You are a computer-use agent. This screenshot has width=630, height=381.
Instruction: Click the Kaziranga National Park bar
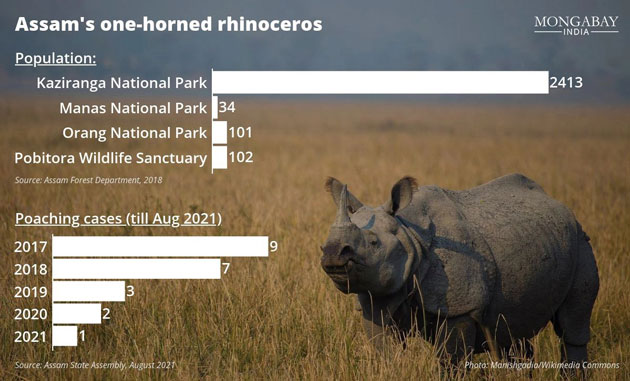(380, 82)
